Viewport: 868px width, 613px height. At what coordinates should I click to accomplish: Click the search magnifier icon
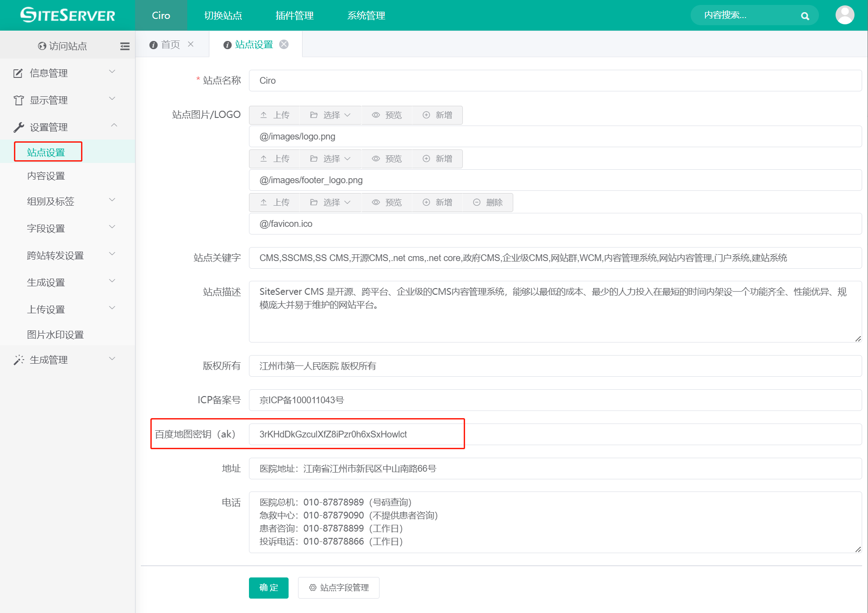(x=805, y=16)
